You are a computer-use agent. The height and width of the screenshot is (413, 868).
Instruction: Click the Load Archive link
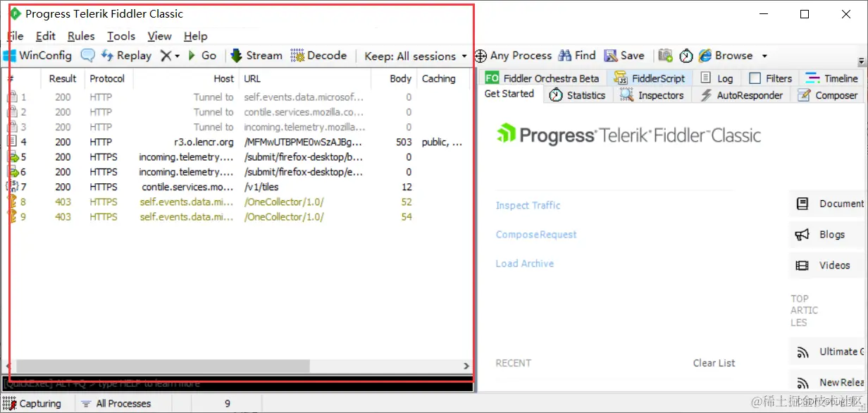[x=524, y=264]
